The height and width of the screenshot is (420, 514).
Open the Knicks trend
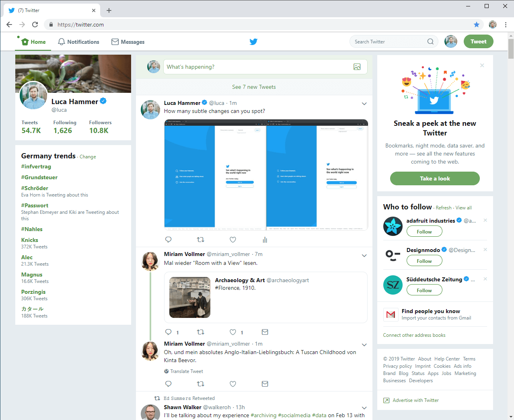pos(30,240)
